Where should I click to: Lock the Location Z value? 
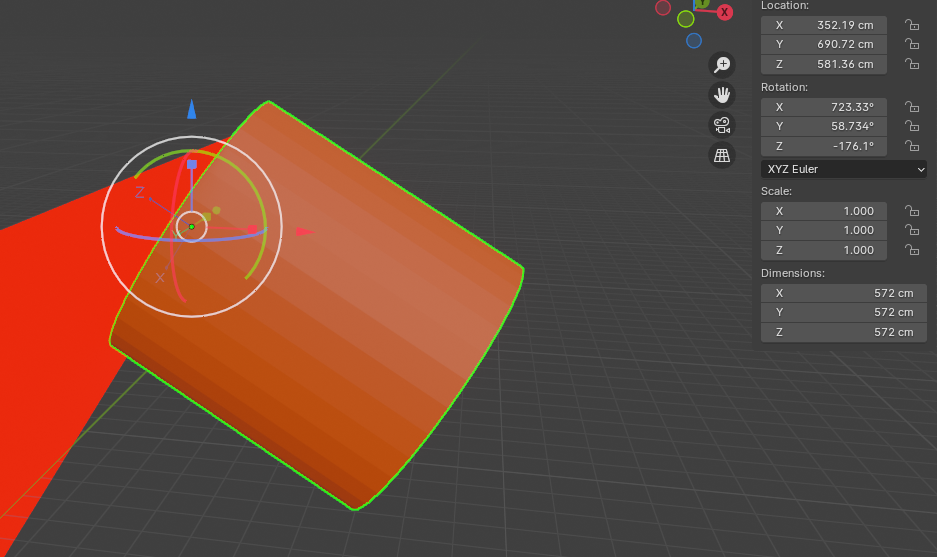912,64
